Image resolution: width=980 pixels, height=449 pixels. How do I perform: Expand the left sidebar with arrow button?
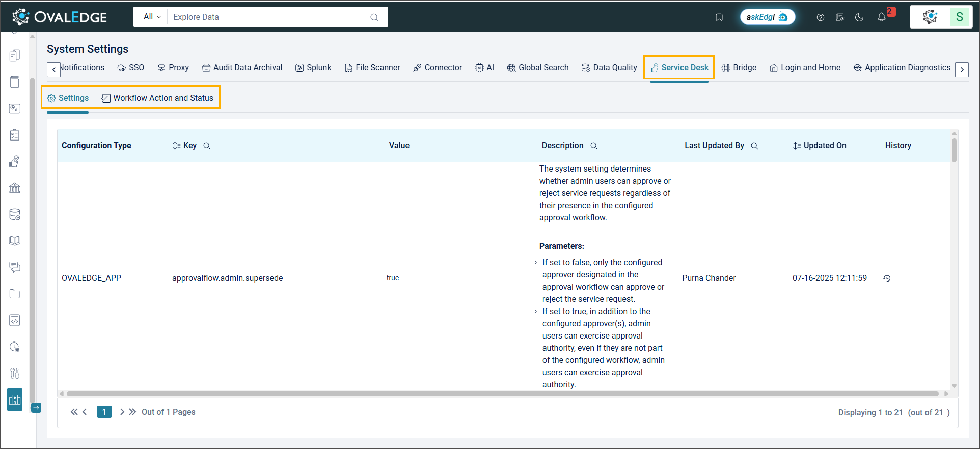point(36,408)
